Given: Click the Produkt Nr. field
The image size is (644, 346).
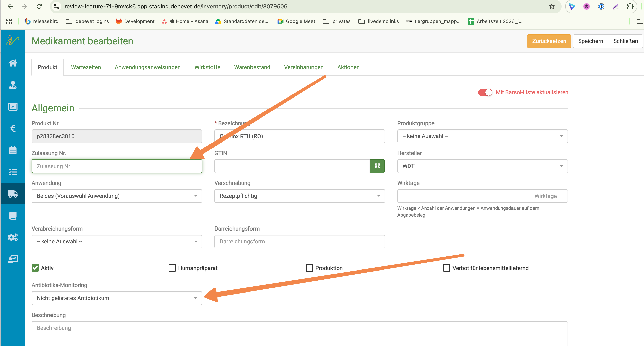Looking at the screenshot, I should click(x=117, y=136).
